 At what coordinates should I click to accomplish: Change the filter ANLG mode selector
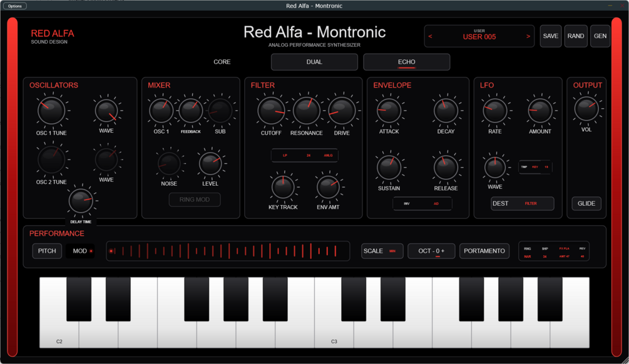pyautogui.click(x=328, y=156)
